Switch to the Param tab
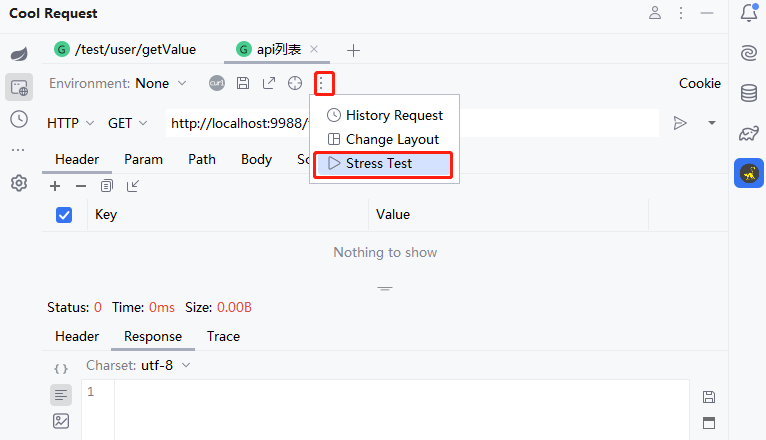The height and width of the screenshot is (440, 766). coord(143,159)
